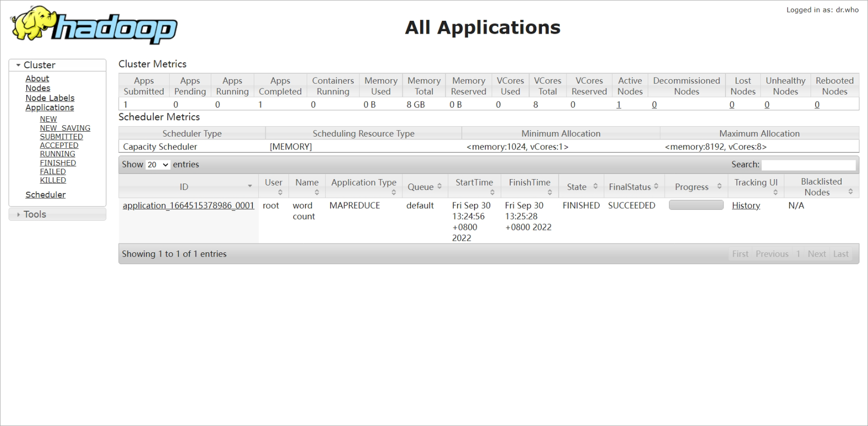Go to First page of entries

pos(740,254)
